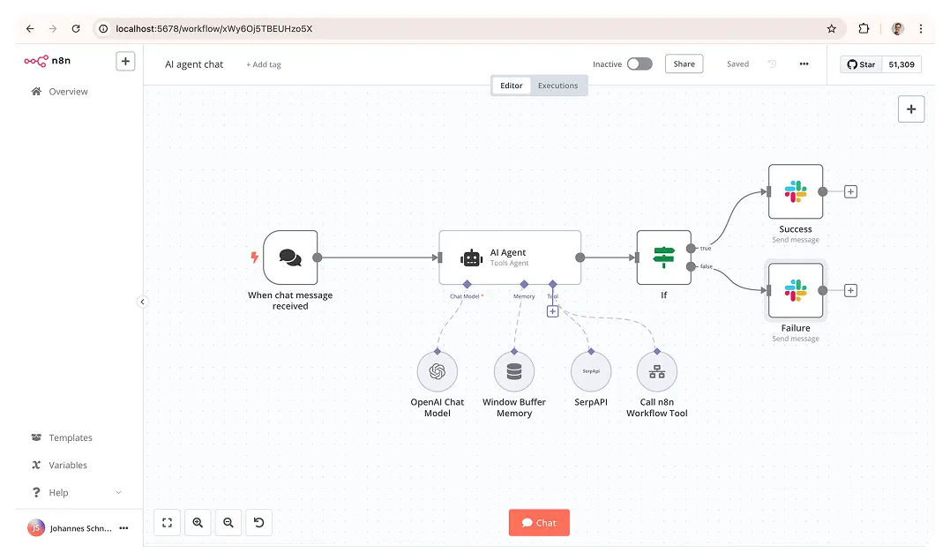Add a node after the Failure node
This screenshot has width=950, height=560.
click(x=850, y=290)
